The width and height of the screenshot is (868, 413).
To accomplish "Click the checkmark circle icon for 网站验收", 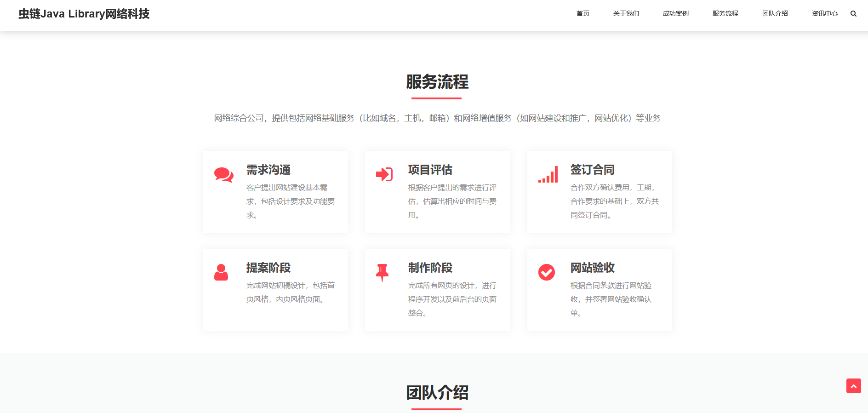I will [547, 272].
